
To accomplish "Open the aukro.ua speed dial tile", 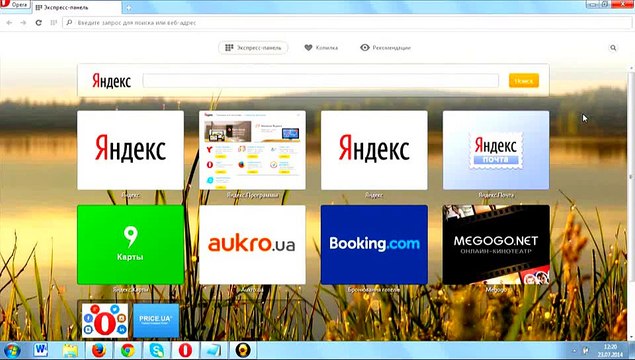I will (252, 245).
